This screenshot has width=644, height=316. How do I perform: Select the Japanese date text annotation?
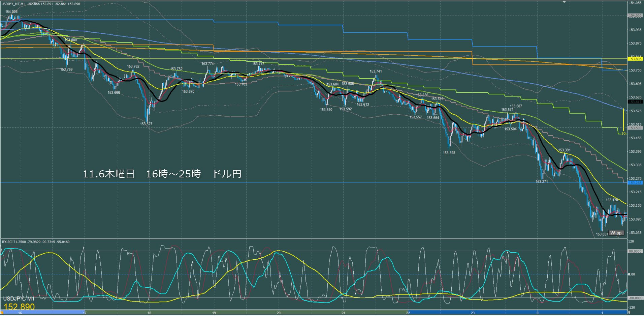(162, 174)
